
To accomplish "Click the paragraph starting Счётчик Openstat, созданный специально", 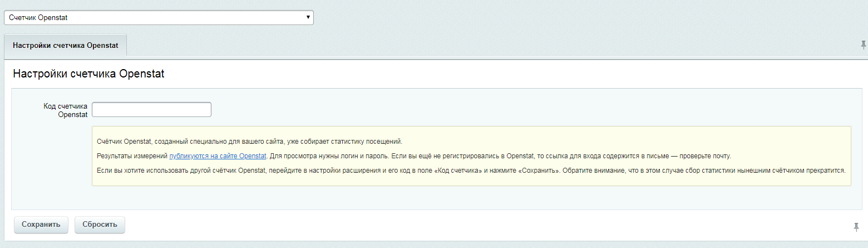I will click(249, 141).
